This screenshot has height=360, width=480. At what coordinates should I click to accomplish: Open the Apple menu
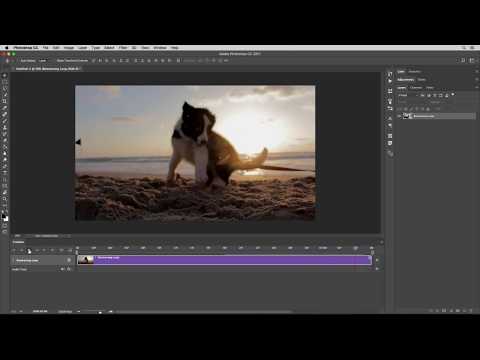tap(6, 48)
